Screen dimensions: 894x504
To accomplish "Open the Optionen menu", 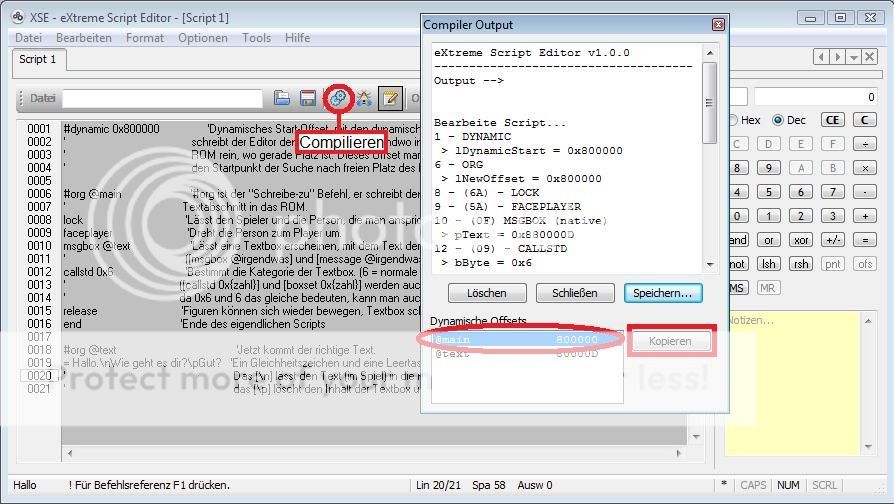I will pos(202,38).
